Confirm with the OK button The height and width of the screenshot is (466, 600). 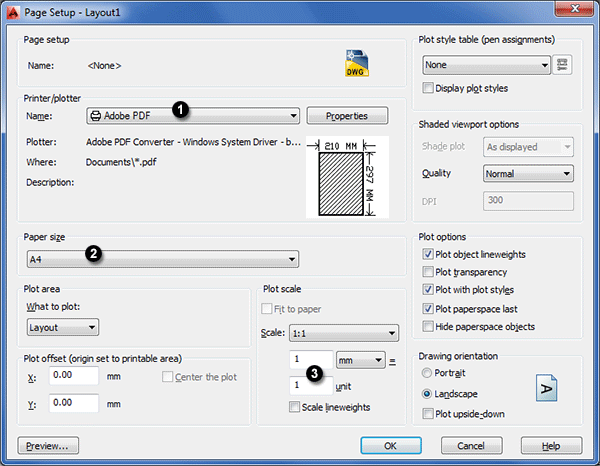[x=391, y=446]
